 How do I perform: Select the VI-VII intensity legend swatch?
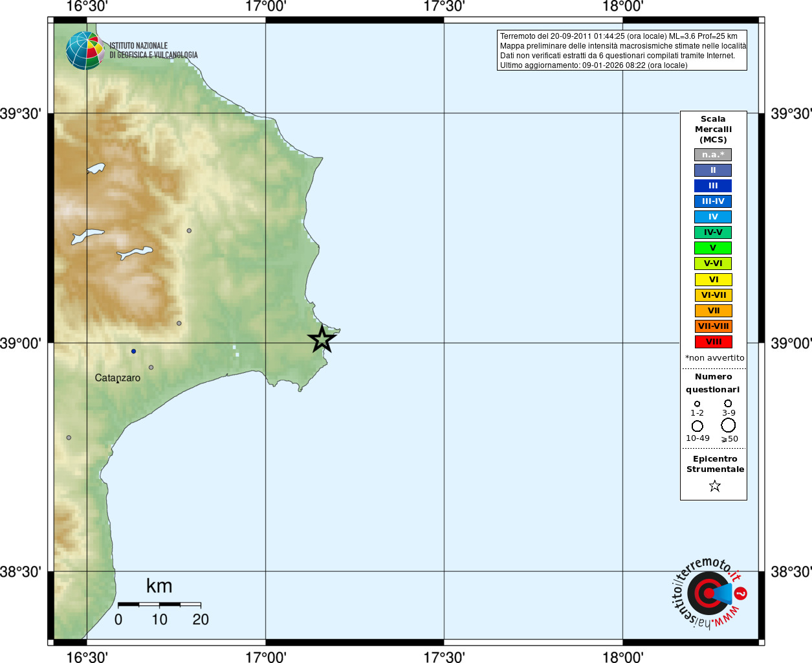[714, 295]
